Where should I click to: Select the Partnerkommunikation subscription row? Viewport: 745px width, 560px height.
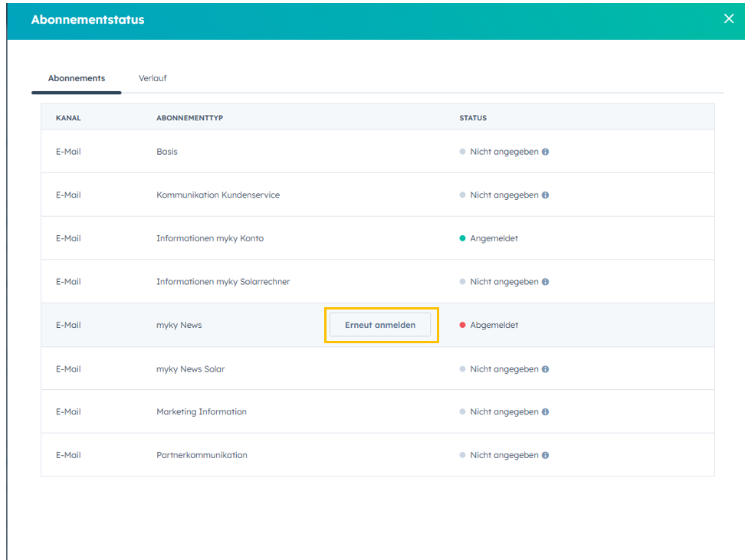(202, 455)
